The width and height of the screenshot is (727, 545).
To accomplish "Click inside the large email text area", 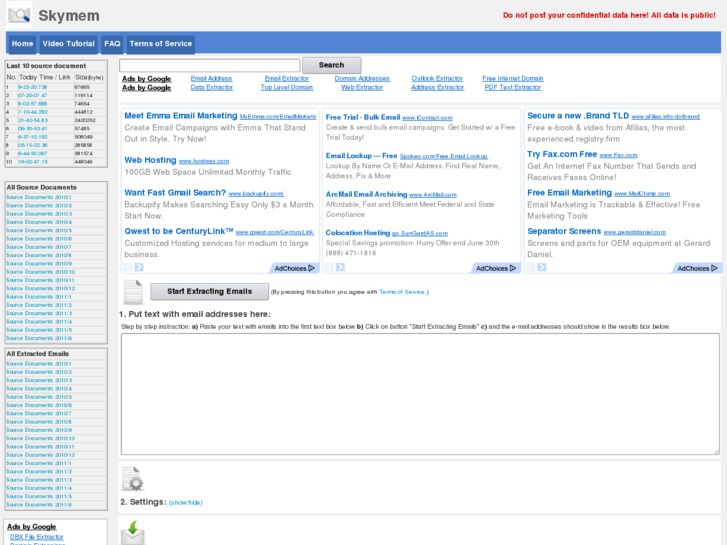I will [420, 394].
